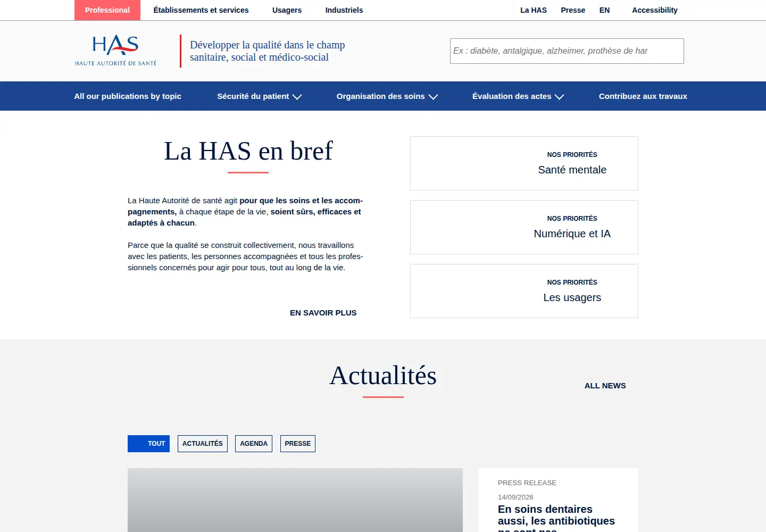Viewport: 766px width, 532px height.
Task: Follow the EN SAVOIR PLUS link
Action: [x=323, y=313]
